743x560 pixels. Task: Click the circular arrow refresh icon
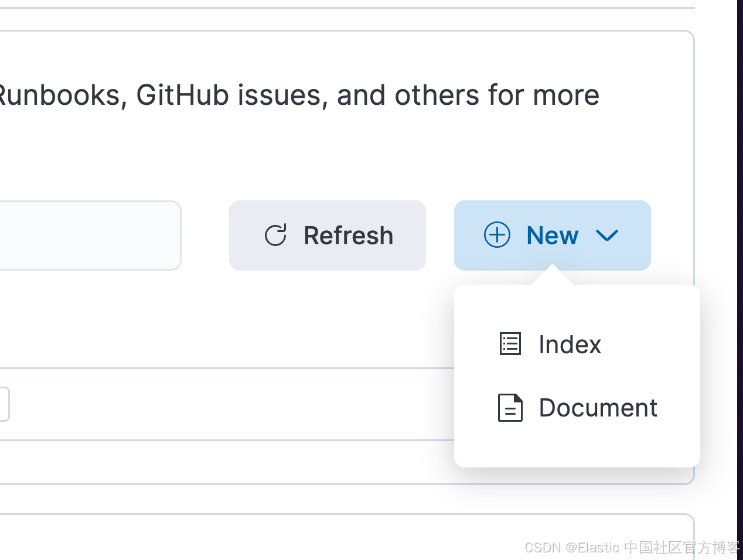click(x=275, y=235)
